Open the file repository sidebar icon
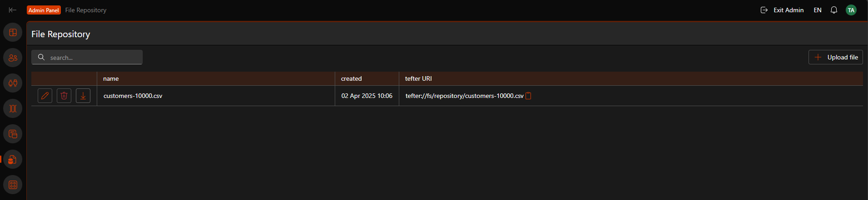Image resolution: width=868 pixels, height=200 pixels. click(x=13, y=159)
